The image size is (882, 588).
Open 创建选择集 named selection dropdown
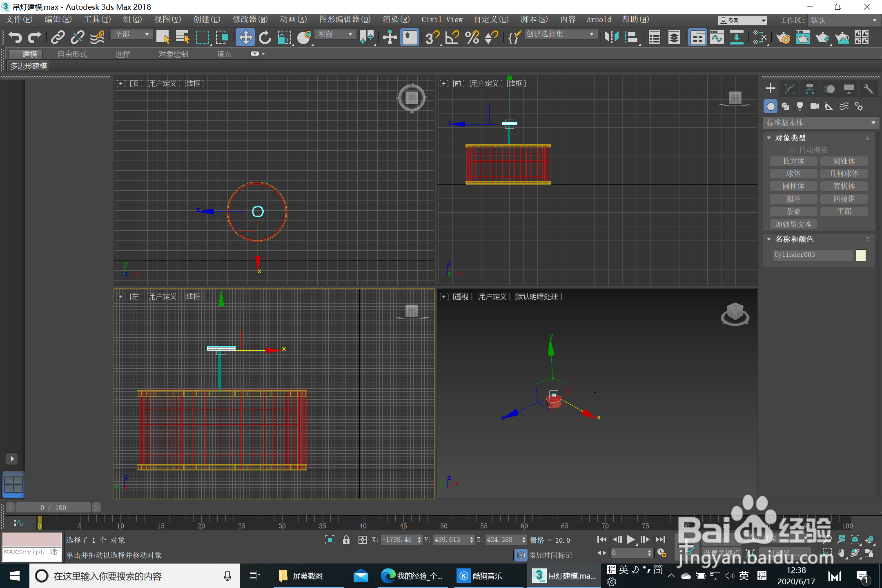559,34
